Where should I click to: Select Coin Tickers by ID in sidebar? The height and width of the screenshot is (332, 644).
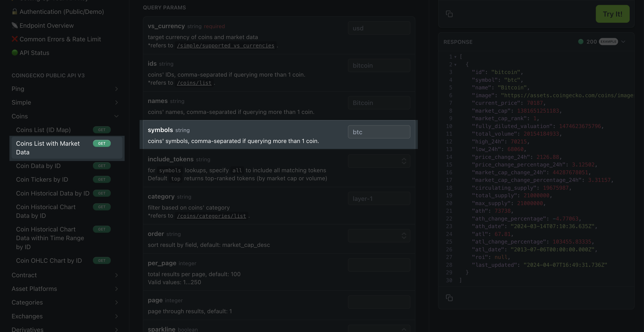click(x=42, y=179)
